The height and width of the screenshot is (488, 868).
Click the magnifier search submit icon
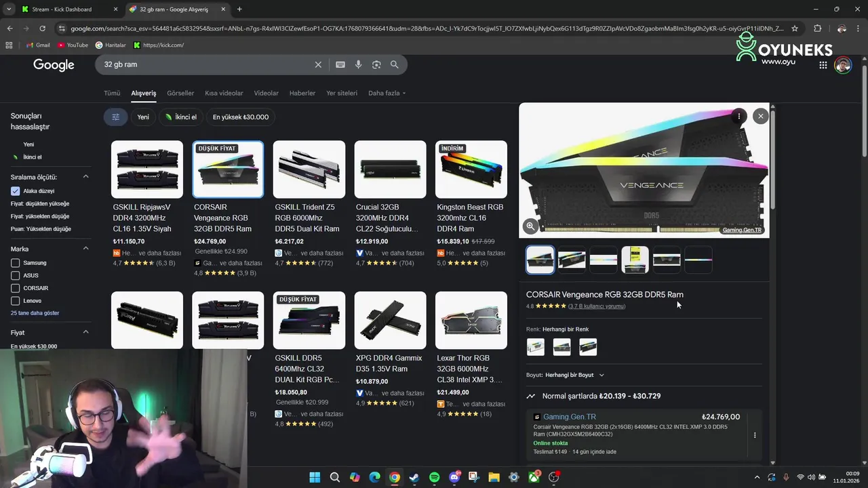pos(394,64)
